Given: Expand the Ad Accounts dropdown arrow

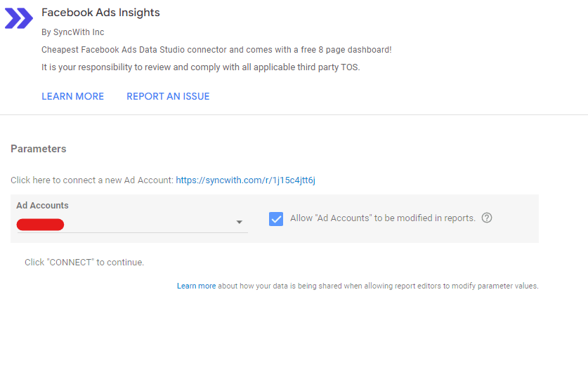Looking at the screenshot, I should tap(239, 223).
